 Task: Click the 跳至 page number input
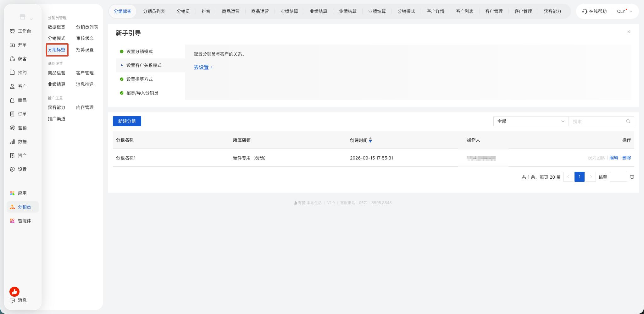point(618,177)
